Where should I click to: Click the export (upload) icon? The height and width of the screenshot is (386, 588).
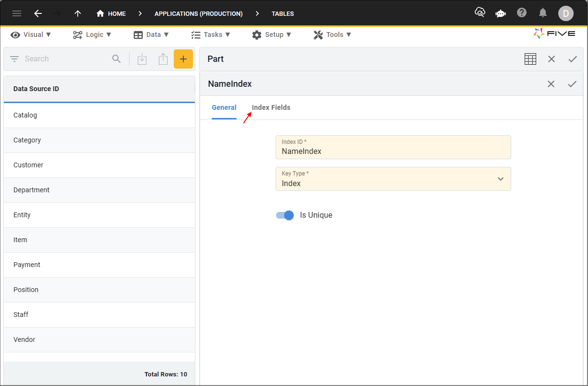click(163, 59)
